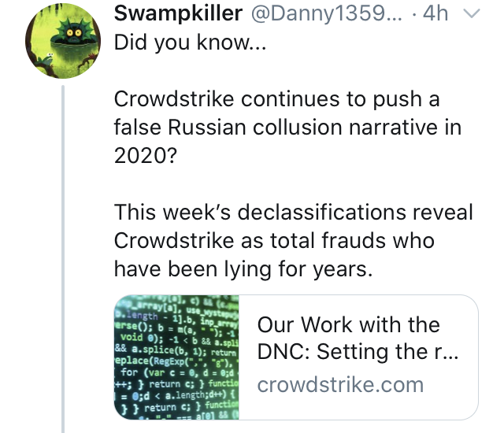This screenshot has height=433, width=504.
Task: Open the 'Our Work with the DNC' article title
Action: pyautogui.click(x=348, y=325)
